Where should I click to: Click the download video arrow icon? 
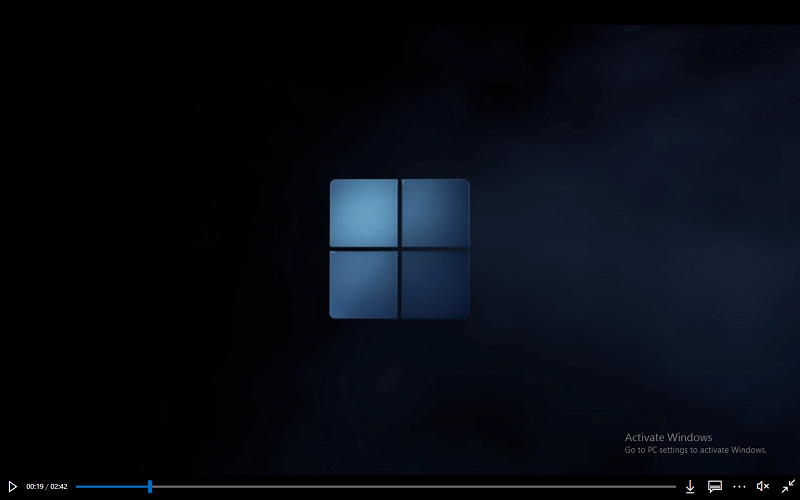(690, 486)
